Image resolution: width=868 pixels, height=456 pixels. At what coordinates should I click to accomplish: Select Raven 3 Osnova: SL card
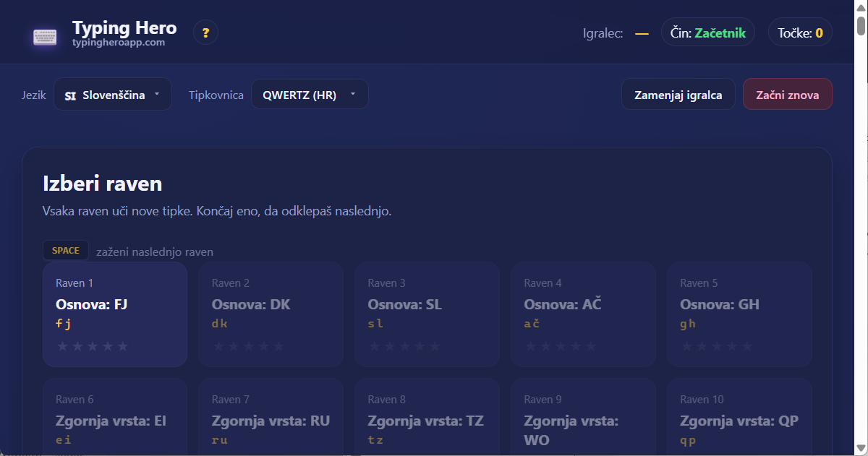pos(427,314)
